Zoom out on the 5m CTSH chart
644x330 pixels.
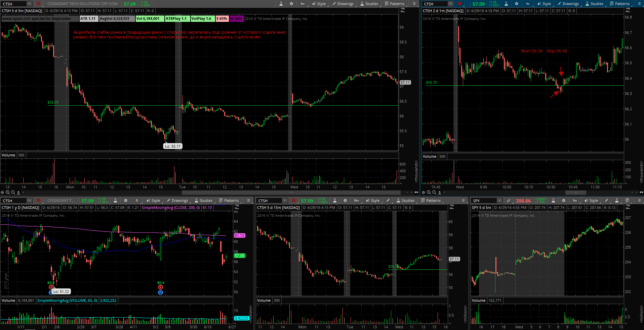point(13,192)
